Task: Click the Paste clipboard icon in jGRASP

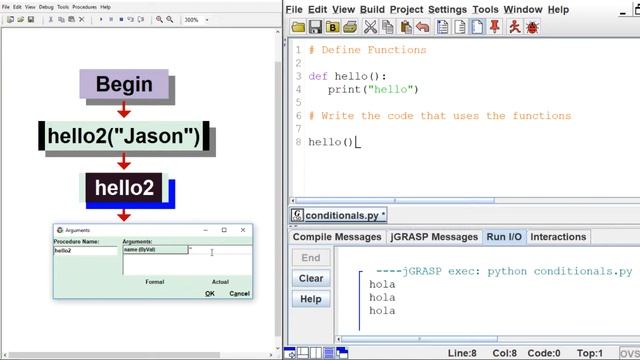Action: click(405, 27)
